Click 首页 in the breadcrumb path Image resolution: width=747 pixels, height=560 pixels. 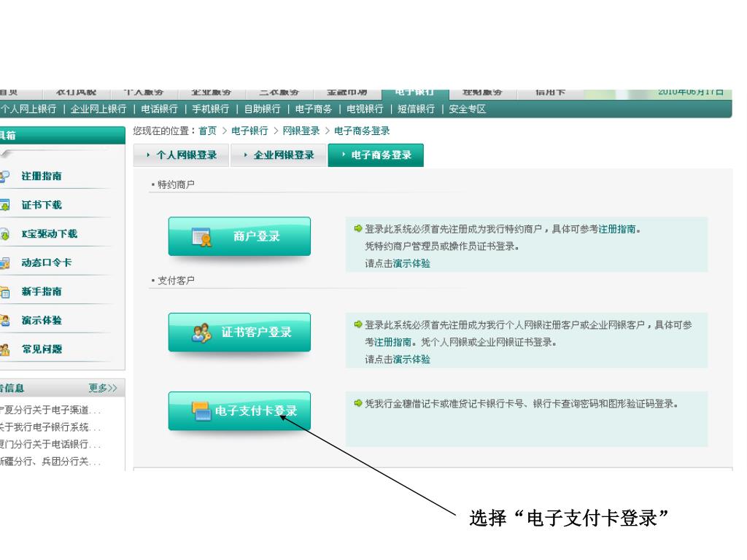208,131
